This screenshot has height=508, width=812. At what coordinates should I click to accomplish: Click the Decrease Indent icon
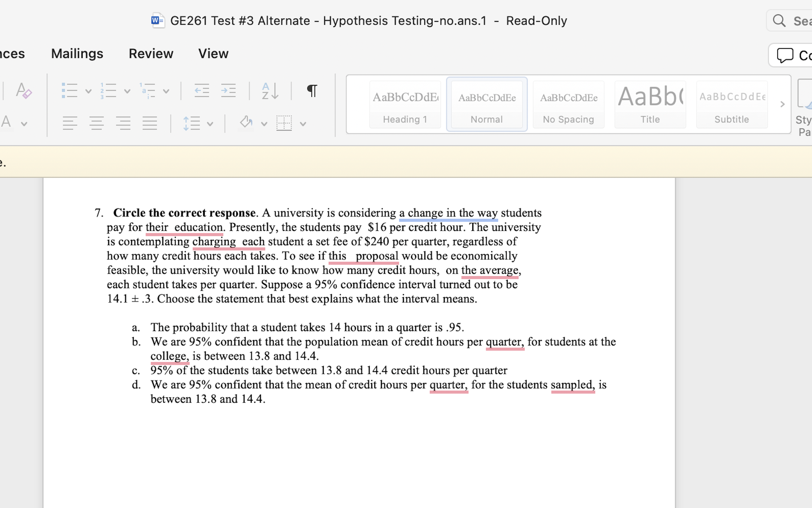click(x=202, y=91)
